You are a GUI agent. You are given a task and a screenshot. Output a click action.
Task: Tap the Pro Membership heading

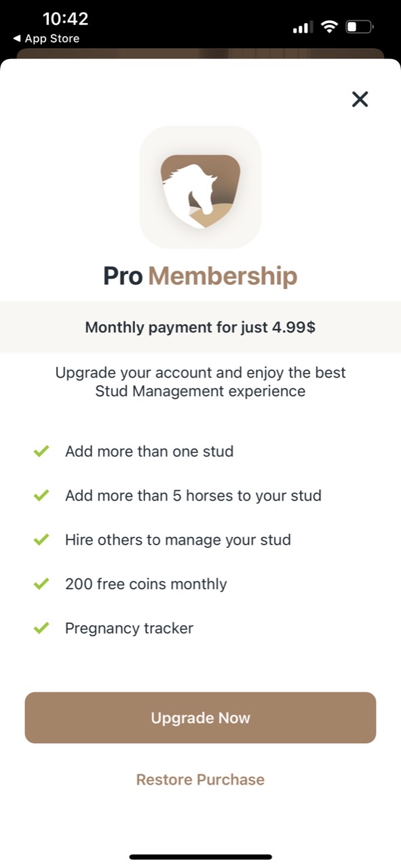pos(200,276)
